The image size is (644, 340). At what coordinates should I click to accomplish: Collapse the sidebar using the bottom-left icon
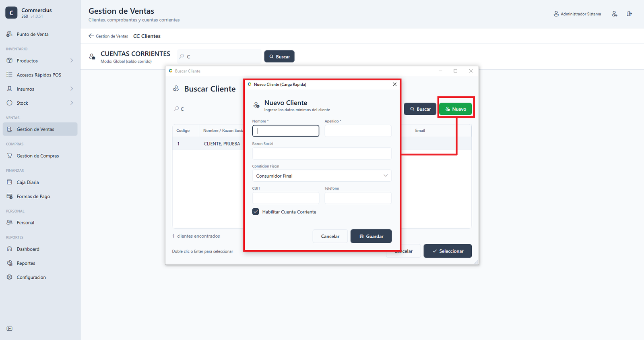[x=10, y=329]
